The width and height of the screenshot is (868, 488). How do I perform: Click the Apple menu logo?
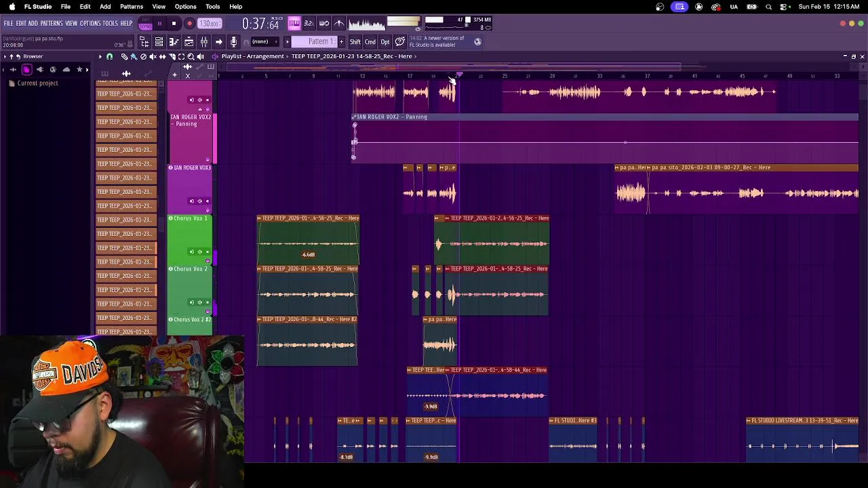[12, 7]
